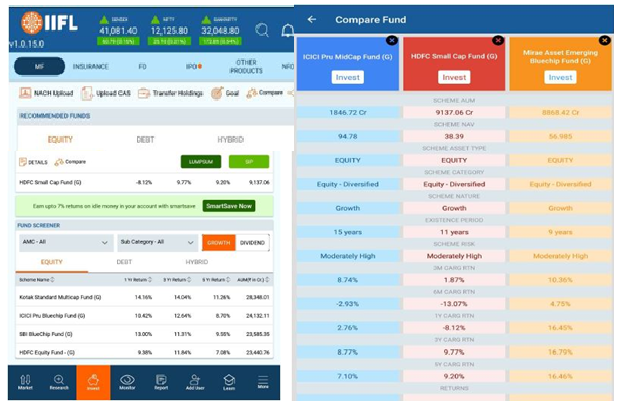
Task: Tap the Nifty index value 12,125.80
Action: tap(169, 31)
